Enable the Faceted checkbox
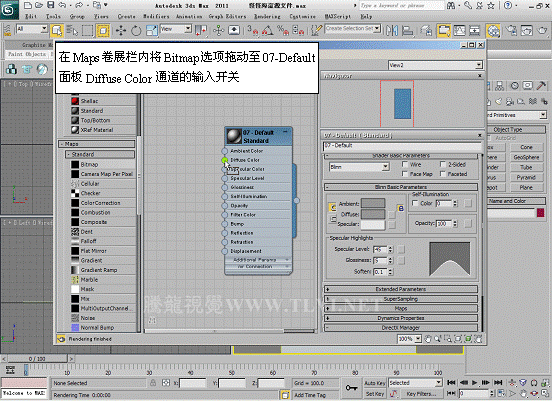This screenshot has height=401, width=552. coord(443,174)
